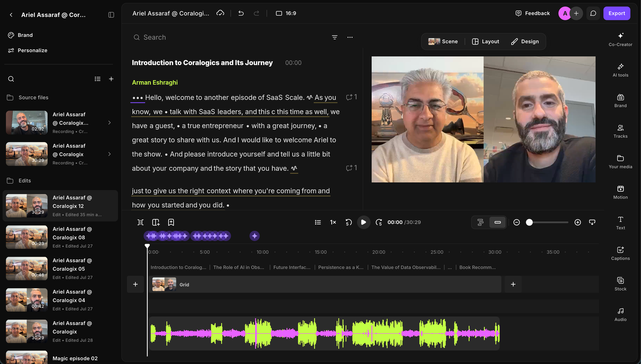Expand the 02:02 Ariel Assaraf recording
641x364 pixels.
point(109,123)
